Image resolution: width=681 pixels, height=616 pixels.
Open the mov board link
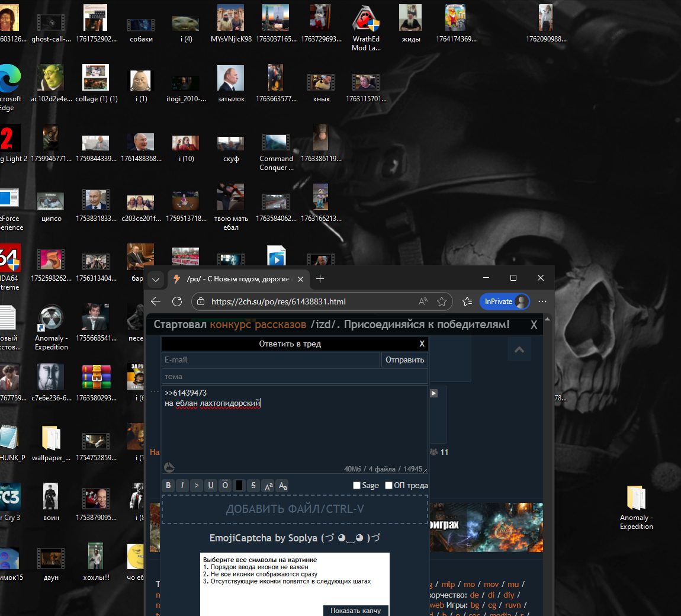point(491,584)
